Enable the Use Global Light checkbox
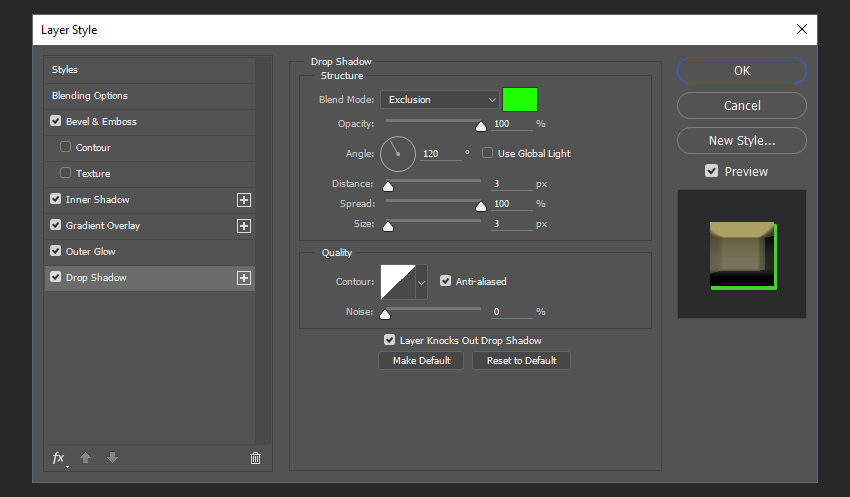This screenshot has height=497, width=850. tap(488, 153)
